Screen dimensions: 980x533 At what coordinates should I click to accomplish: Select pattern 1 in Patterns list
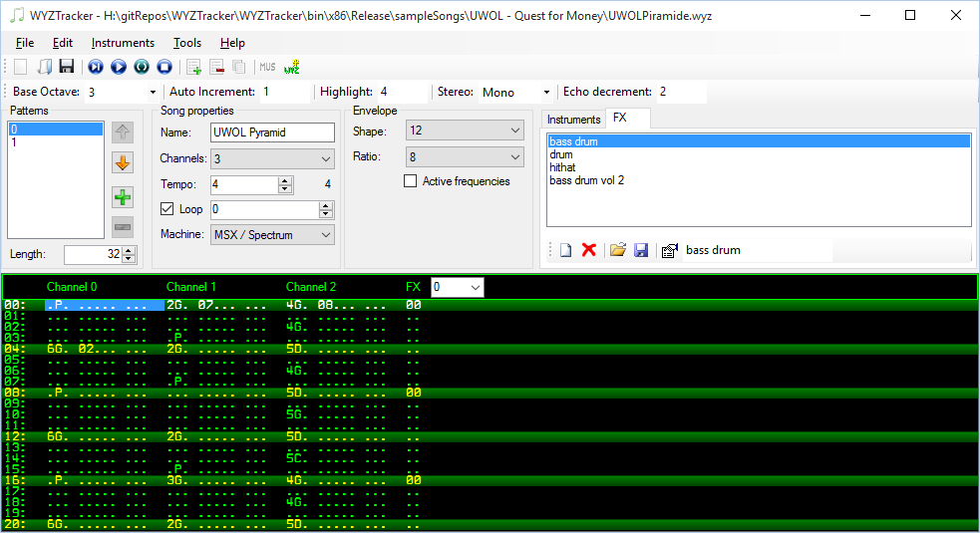pos(56,142)
